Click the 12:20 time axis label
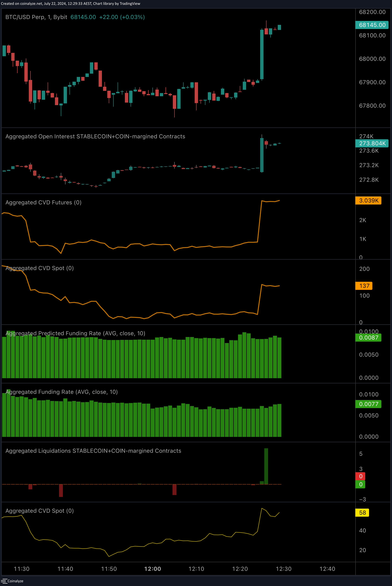 tap(240, 569)
